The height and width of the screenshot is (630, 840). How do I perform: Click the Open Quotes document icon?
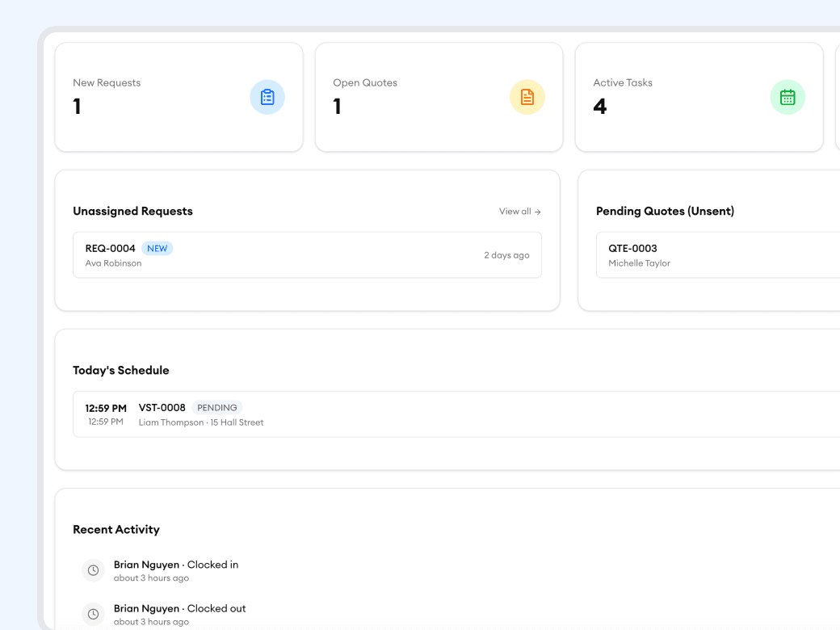pos(527,97)
